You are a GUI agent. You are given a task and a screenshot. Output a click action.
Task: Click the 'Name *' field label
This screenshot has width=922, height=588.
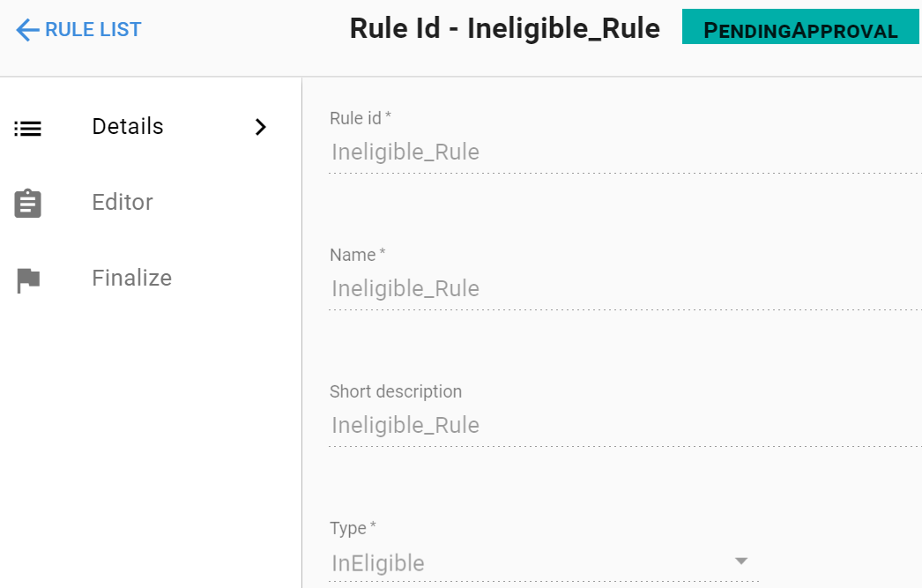coord(357,255)
